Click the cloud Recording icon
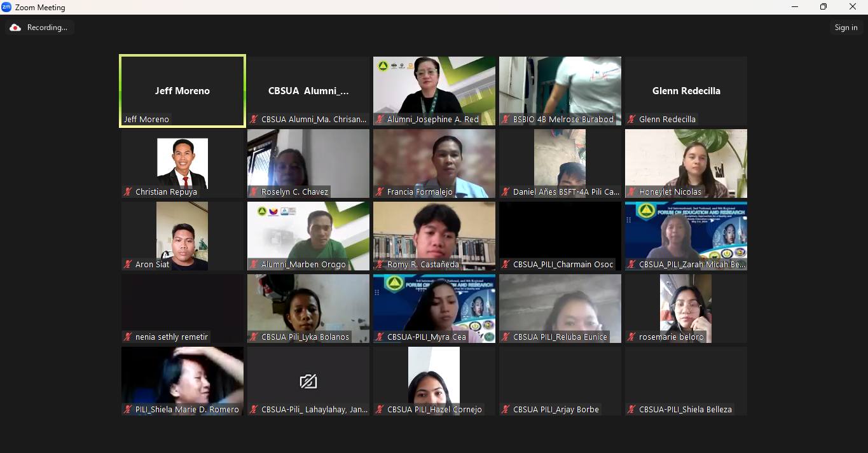 15,27
